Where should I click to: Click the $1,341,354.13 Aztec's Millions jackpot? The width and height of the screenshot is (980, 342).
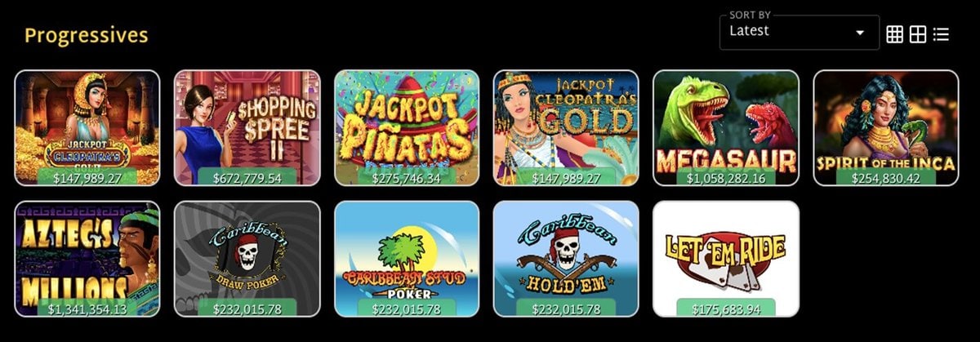click(87, 309)
